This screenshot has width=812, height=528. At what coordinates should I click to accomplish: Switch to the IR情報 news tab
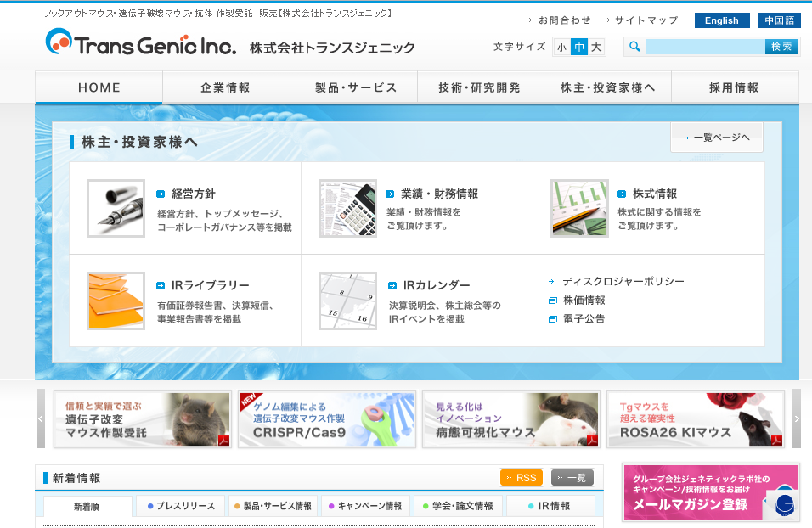pyautogui.click(x=551, y=506)
